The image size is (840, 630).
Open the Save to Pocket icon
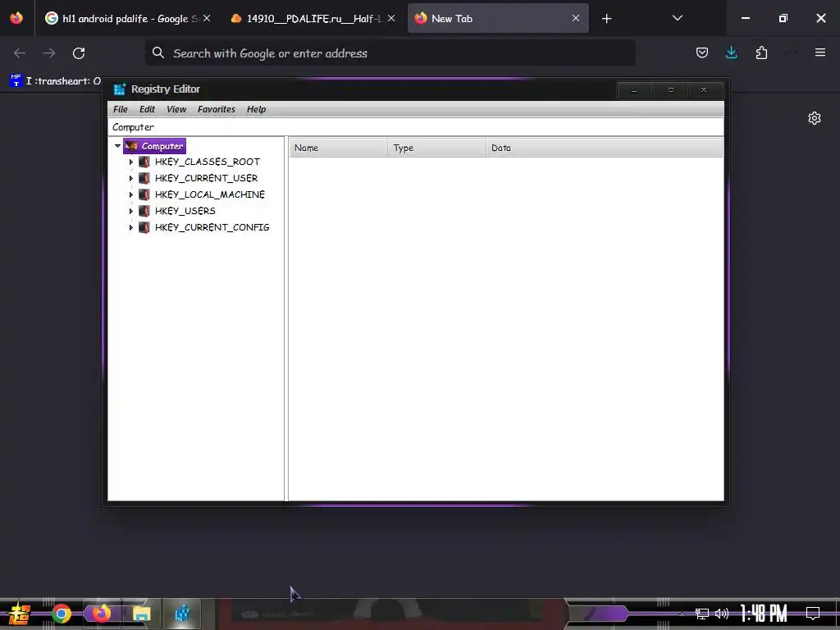(702, 52)
